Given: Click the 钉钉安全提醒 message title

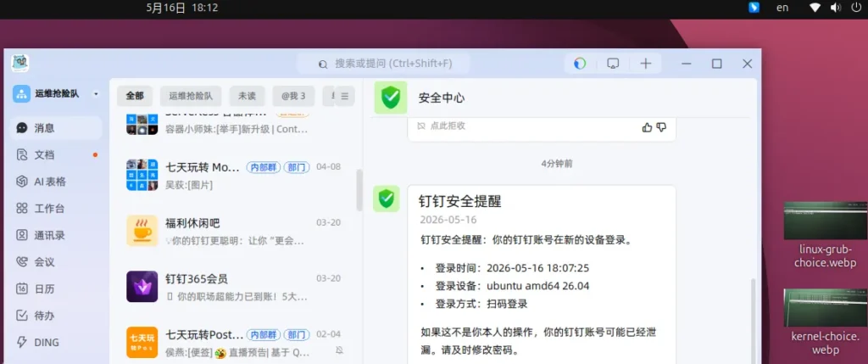Looking at the screenshot, I should (460, 201).
